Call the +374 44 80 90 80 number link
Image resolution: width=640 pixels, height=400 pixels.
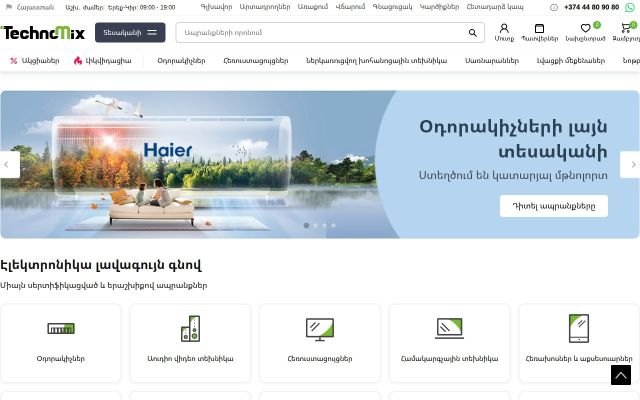pyautogui.click(x=591, y=7)
